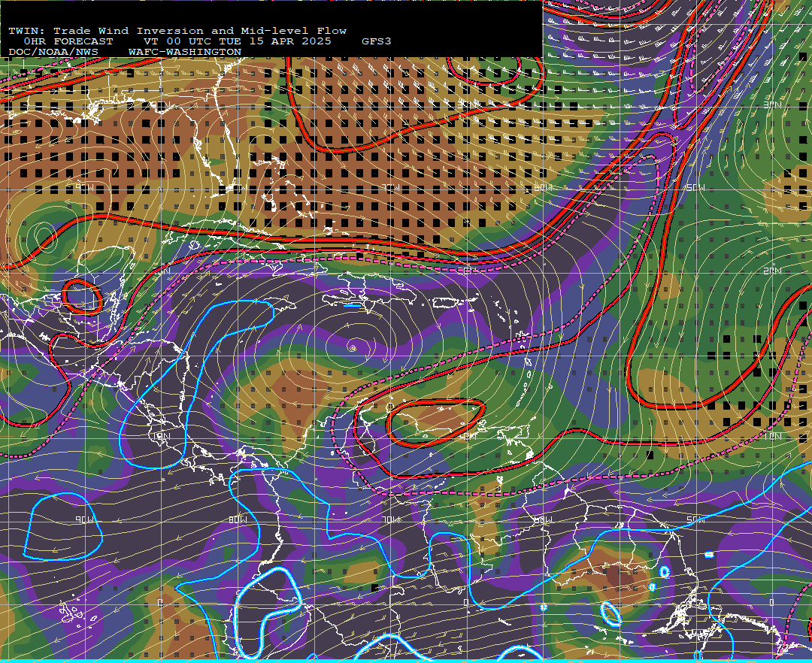Screen dimensions: 812x663
Task: Click the 70W longitude label in the upper row
Action: coord(391,187)
